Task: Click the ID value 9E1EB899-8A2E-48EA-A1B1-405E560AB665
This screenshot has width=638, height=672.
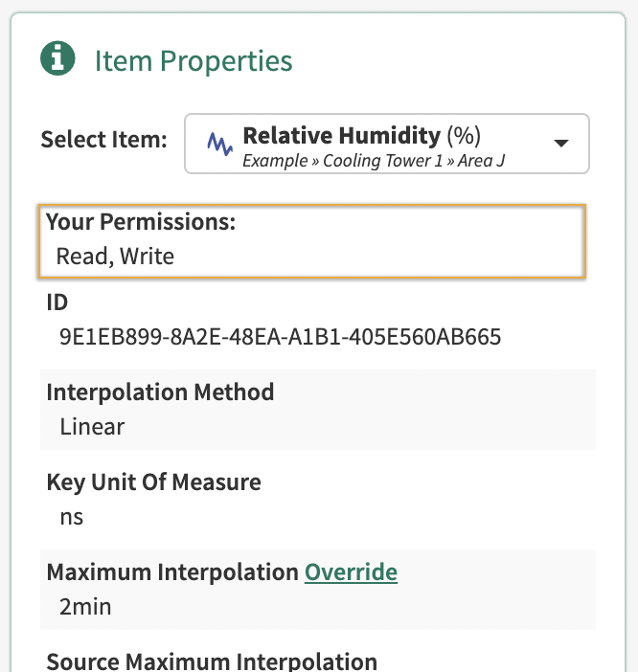Action: click(280, 337)
